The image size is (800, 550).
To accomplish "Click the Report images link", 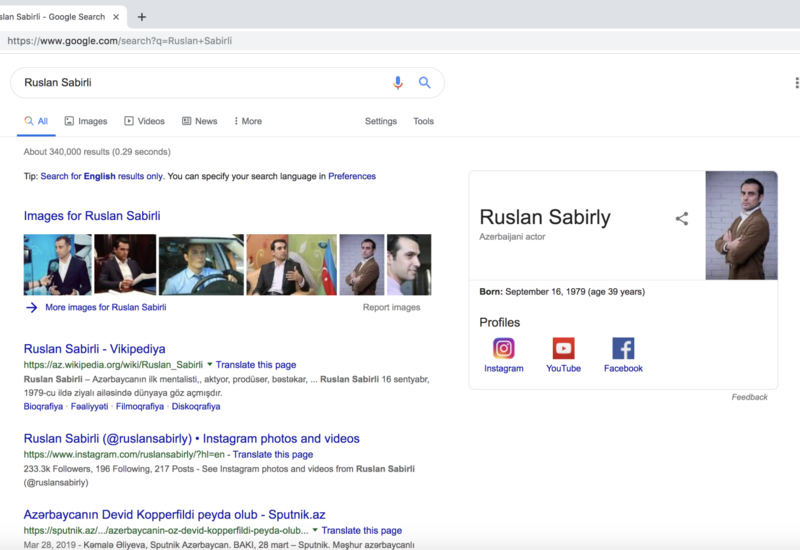I will click(x=391, y=307).
